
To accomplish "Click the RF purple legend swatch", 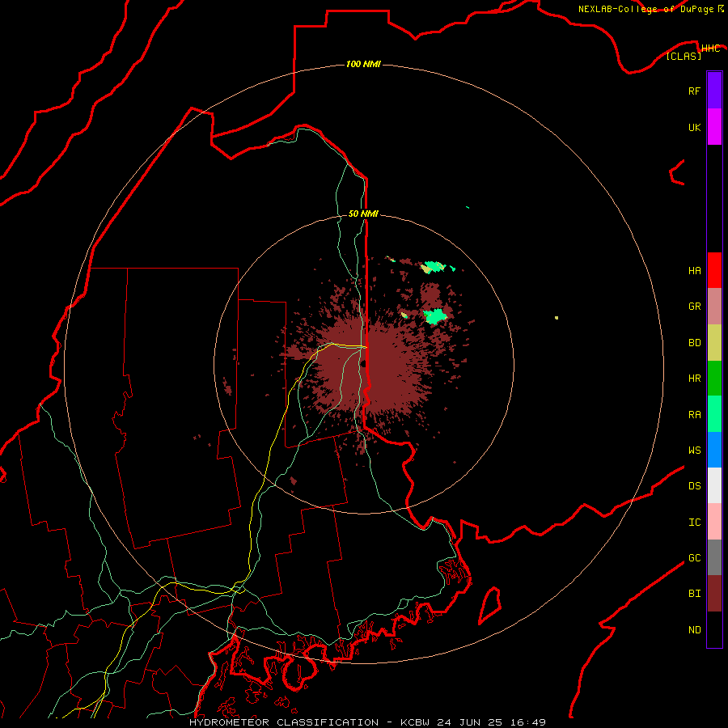I will 714,91.
